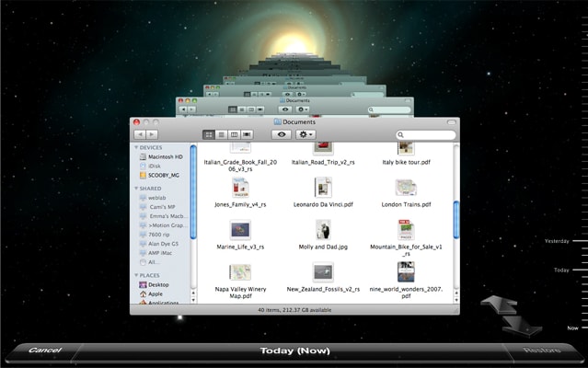Image resolution: width=588 pixels, height=368 pixels.
Task: Click the Restore button
Action: click(x=541, y=350)
